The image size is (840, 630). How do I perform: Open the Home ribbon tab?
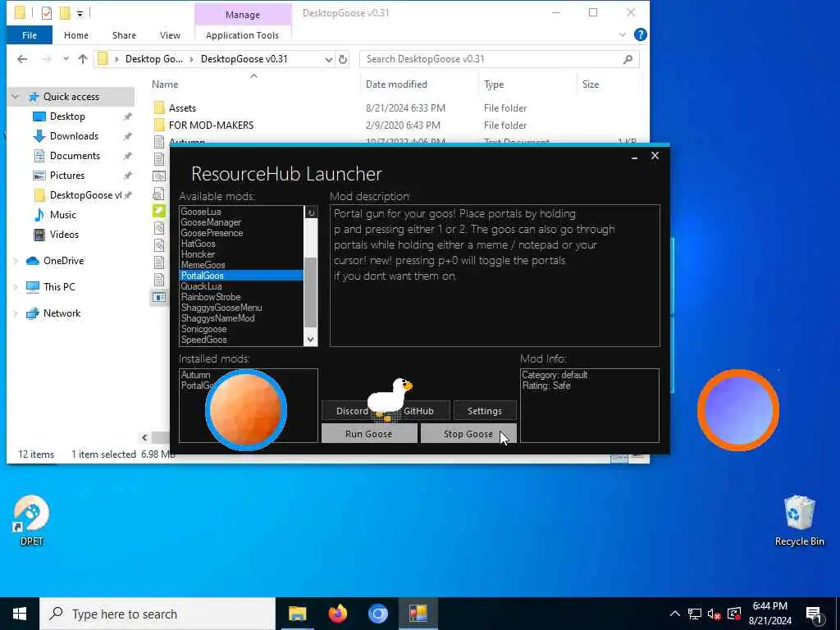(x=76, y=35)
